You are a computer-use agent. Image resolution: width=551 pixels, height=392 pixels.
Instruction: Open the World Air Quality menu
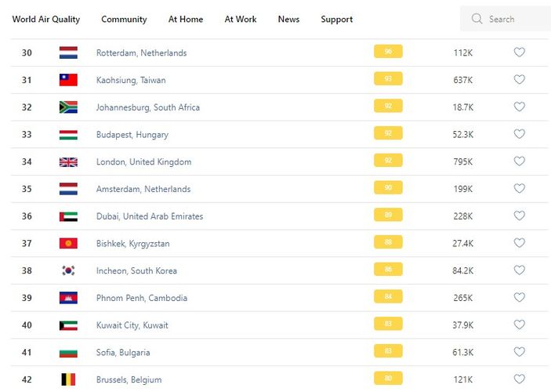pyautogui.click(x=46, y=19)
